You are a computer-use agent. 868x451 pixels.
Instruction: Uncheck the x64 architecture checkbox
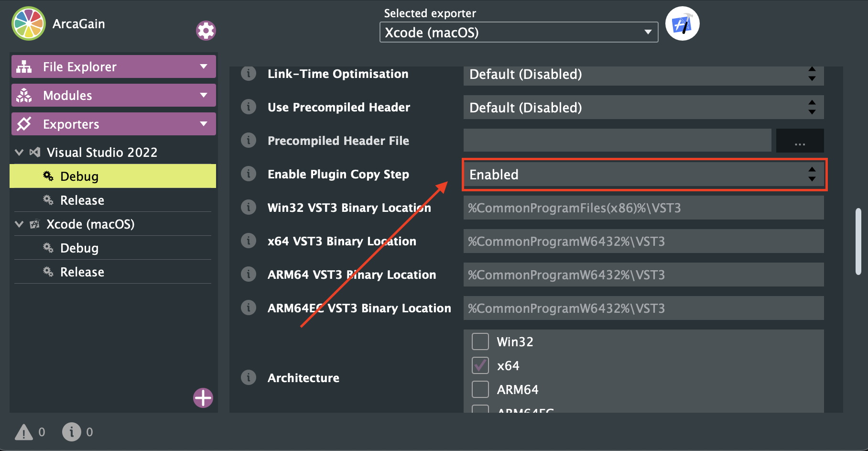[480, 365]
